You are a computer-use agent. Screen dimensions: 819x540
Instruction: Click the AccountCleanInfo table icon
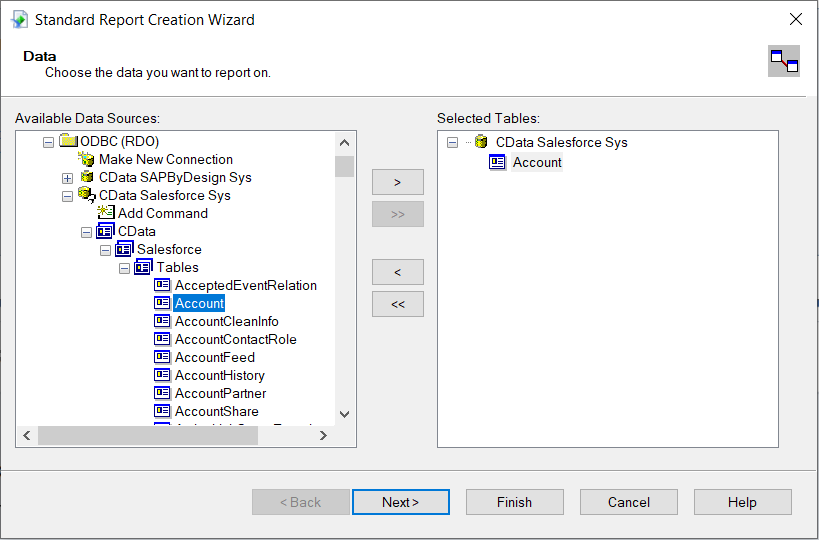point(163,321)
